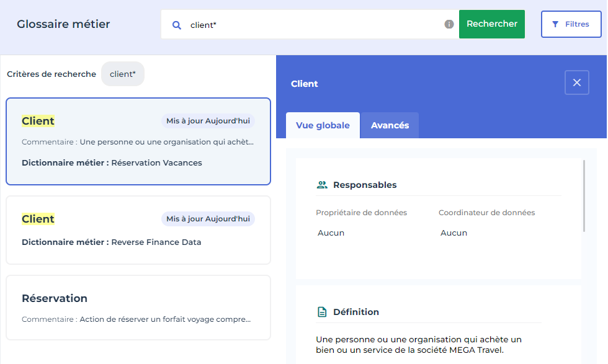Open Client result from Réservation Vacances
Viewport: 608px width, 364px height.
point(138,141)
